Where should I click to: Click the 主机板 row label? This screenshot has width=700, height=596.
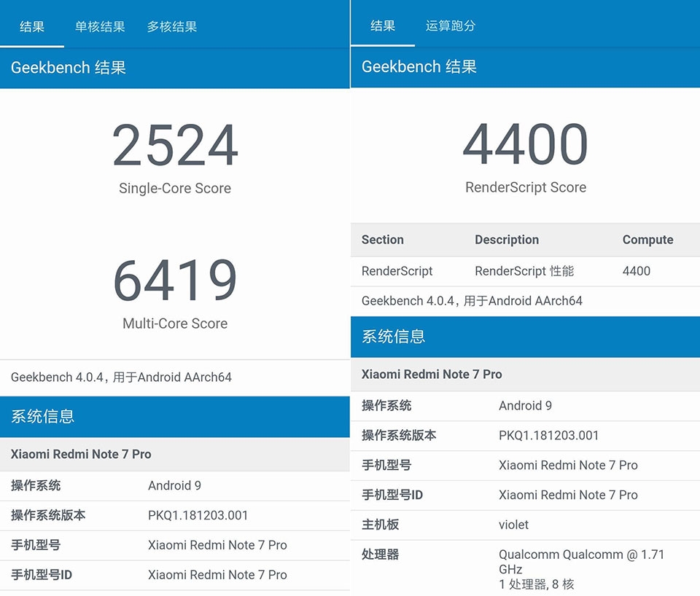pos(381,525)
